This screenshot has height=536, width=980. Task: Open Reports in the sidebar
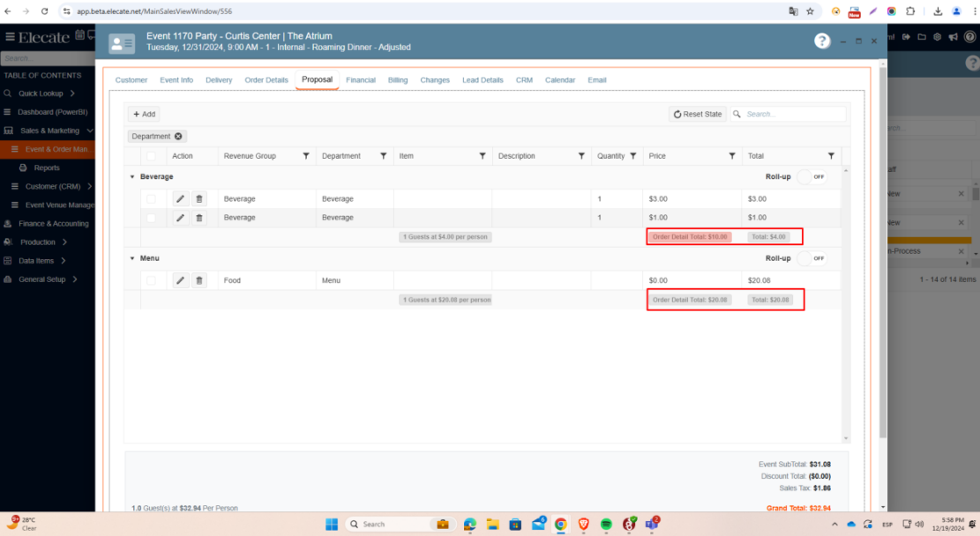tap(48, 168)
